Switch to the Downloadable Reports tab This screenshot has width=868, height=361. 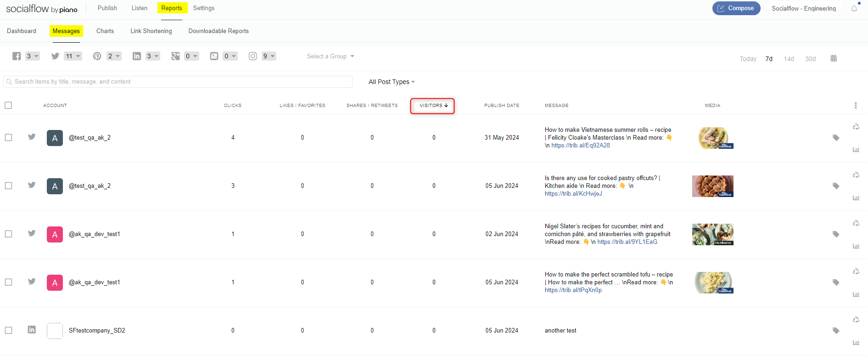pos(218,31)
